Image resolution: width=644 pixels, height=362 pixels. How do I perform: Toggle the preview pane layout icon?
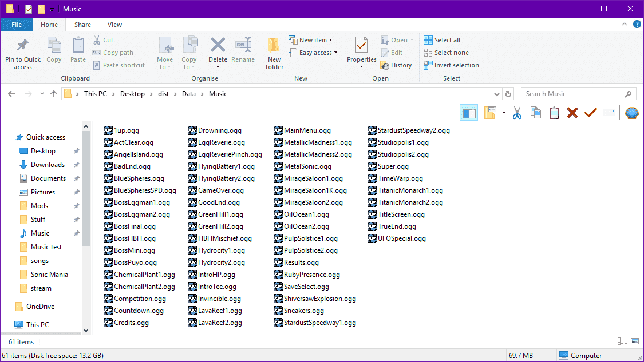[469, 113]
